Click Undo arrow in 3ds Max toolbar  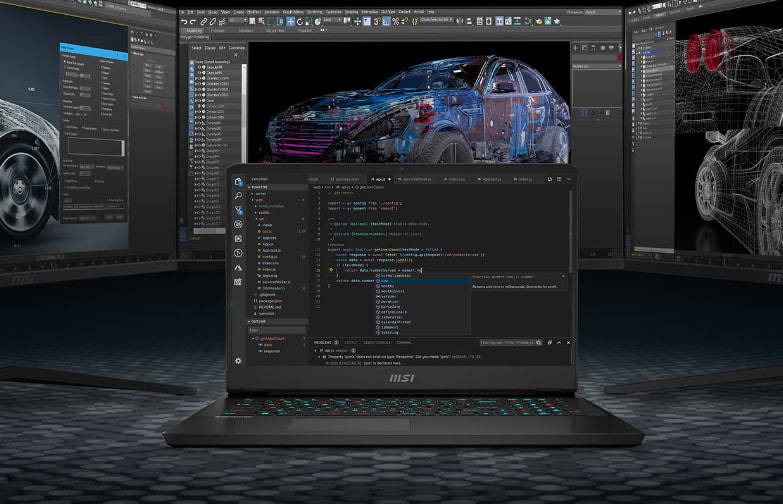(184, 21)
